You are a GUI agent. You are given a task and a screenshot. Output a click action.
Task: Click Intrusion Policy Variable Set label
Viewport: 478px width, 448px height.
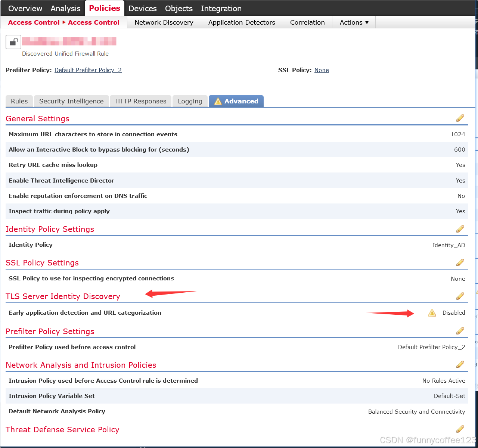52,396
